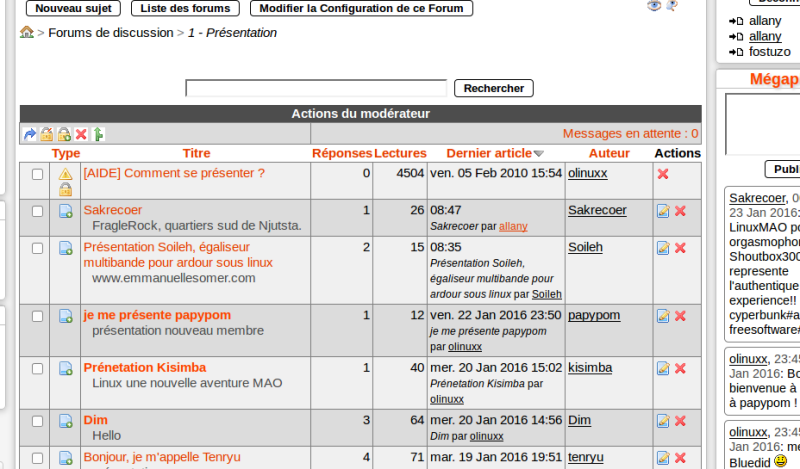Check the box beside the Dim topic

point(37,421)
